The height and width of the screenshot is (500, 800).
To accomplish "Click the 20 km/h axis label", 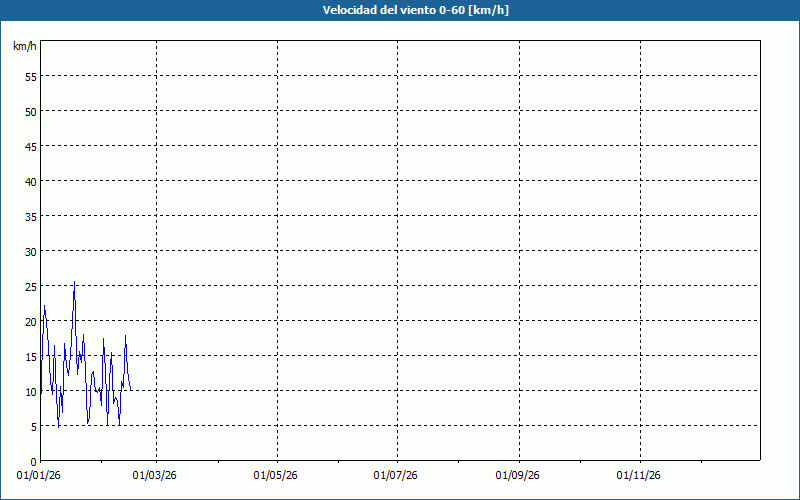I will 30,321.
